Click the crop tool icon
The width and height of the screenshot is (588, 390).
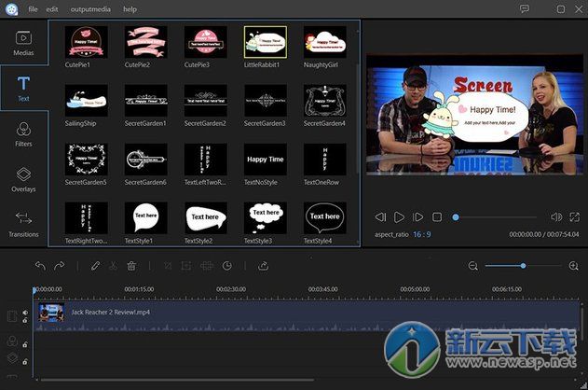coord(168,266)
